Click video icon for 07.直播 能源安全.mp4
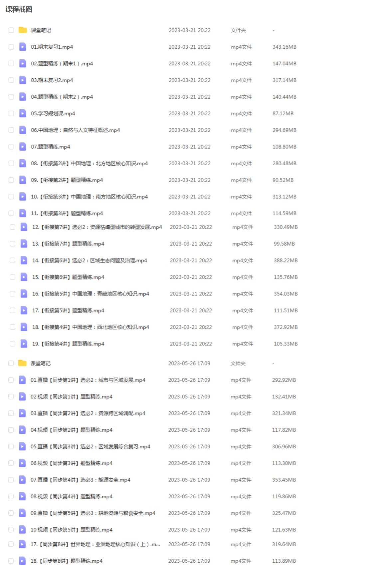This screenshot has height=569, width=392. (x=22, y=480)
